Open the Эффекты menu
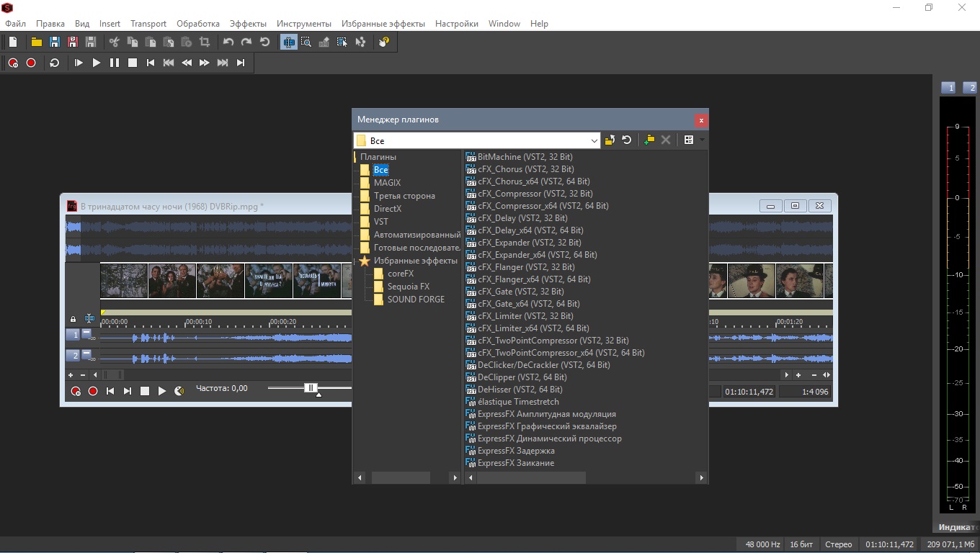 [248, 24]
